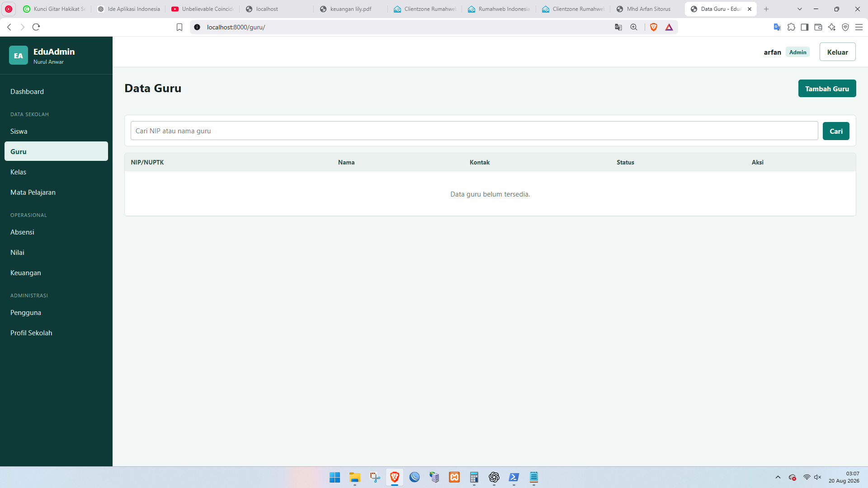
Task: Switch to the keuangan lily.pdf tab
Action: point(350,9)
